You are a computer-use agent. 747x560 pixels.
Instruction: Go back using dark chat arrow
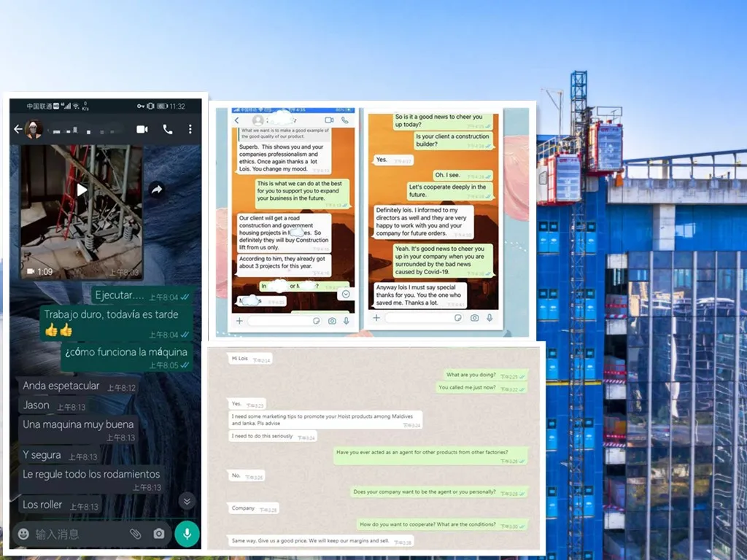pos(18,129)
